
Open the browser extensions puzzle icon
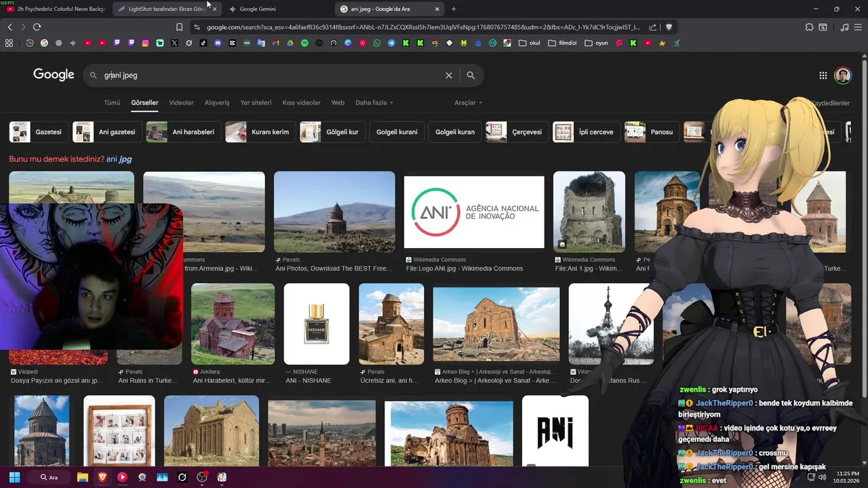[809, 27]
